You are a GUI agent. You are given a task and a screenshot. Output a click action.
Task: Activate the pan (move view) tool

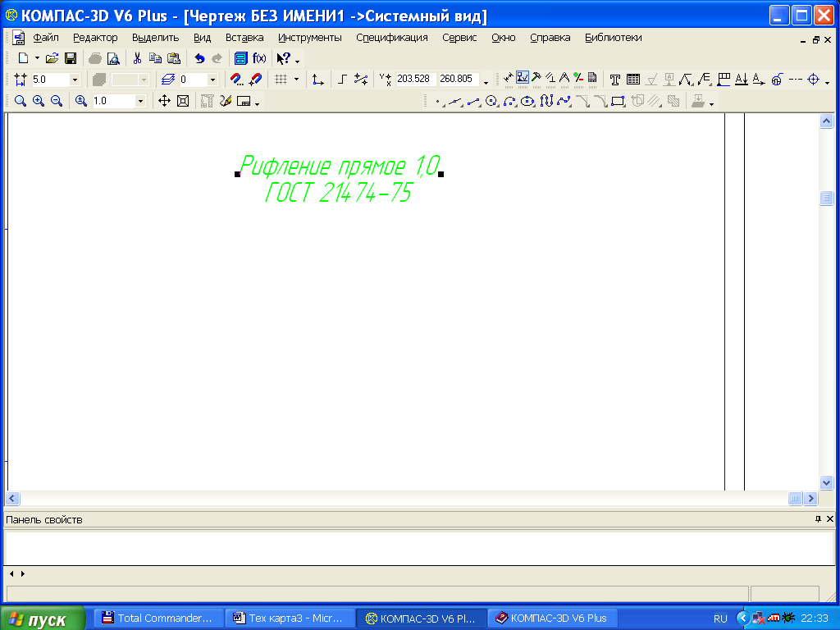[164, 101]
